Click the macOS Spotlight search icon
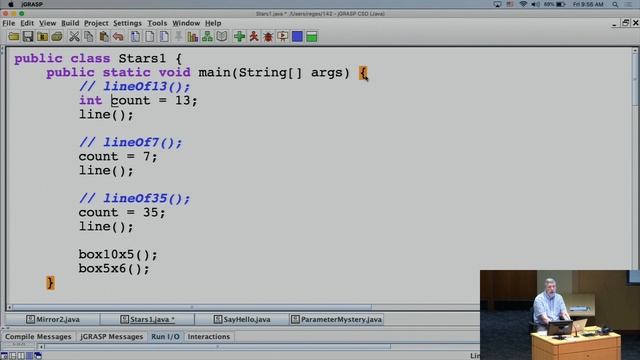This screenshot has height=360, width=640. [615, 4]
